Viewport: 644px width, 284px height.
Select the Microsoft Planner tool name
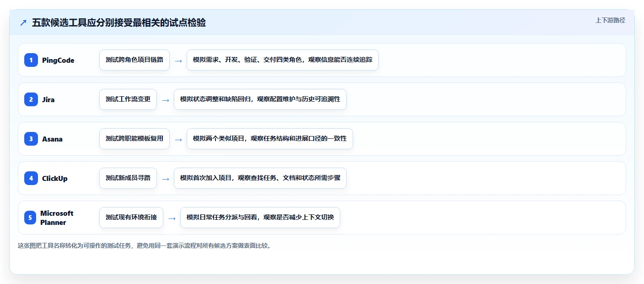57,218
